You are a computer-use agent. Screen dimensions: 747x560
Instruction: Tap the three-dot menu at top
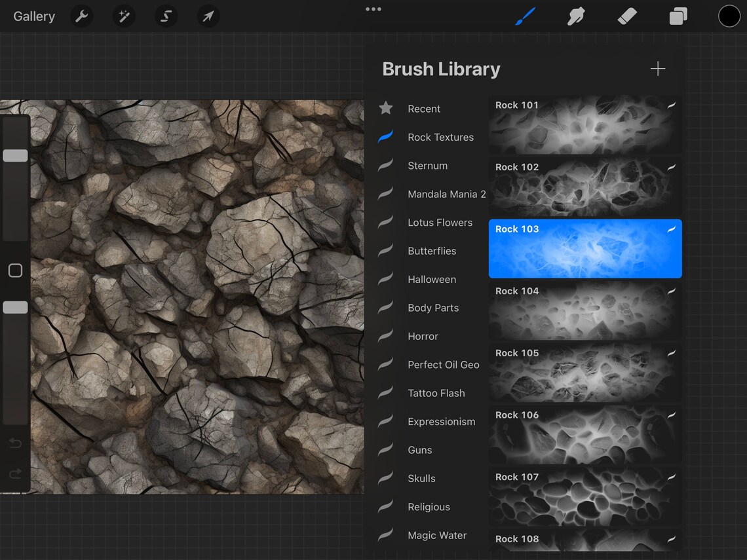[x=373, y=9]
